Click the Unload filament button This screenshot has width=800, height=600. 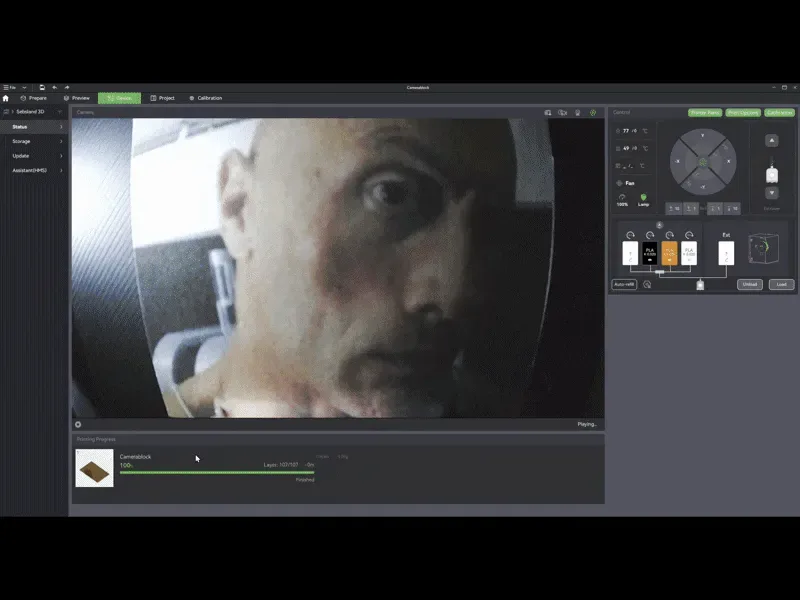coord(749,284)
